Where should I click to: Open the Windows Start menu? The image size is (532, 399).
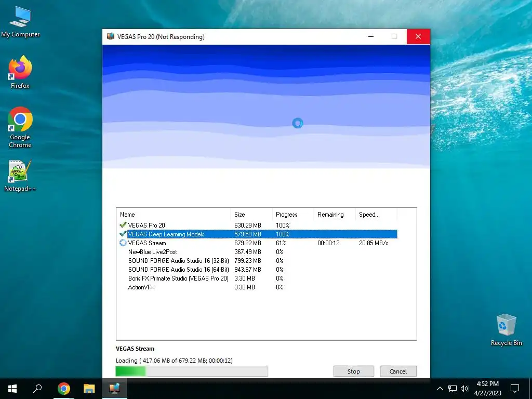click(12, 389)
